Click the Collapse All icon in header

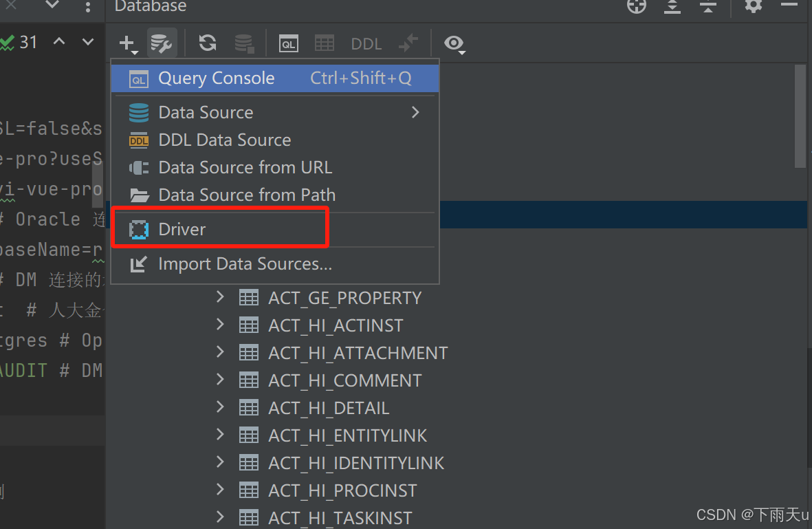tap(708, 6)
